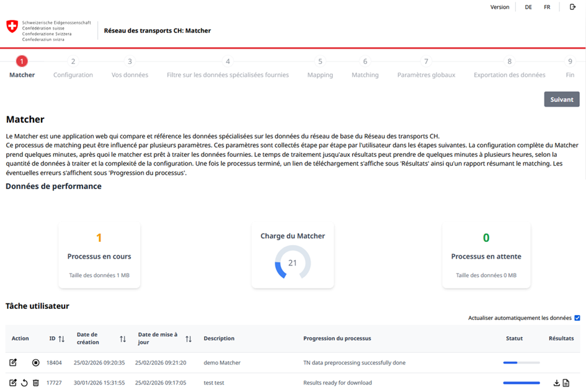The image size is (586, 392).
Task: Click the Charge du Matcher gauge
Action: [293, 263]
